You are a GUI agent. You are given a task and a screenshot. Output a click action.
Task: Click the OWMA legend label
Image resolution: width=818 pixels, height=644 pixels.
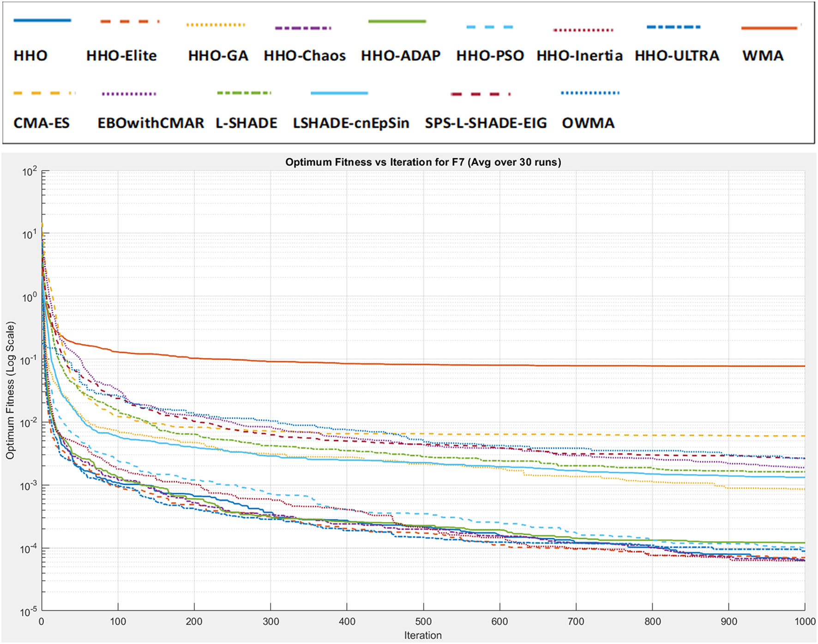coord(588,123)
